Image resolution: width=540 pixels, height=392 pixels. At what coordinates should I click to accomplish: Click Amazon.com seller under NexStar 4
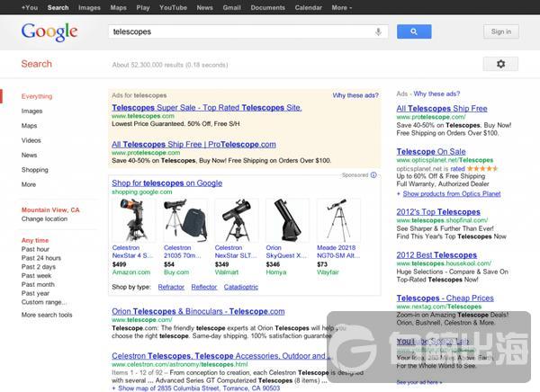tap(131, 272)
